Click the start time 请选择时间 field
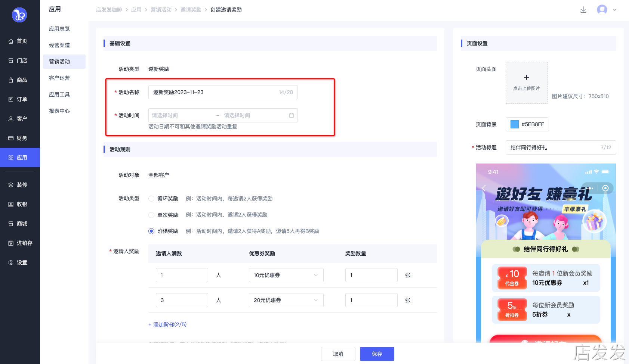The width and height of the screenshot is (629, 364). tap(181, 115)
